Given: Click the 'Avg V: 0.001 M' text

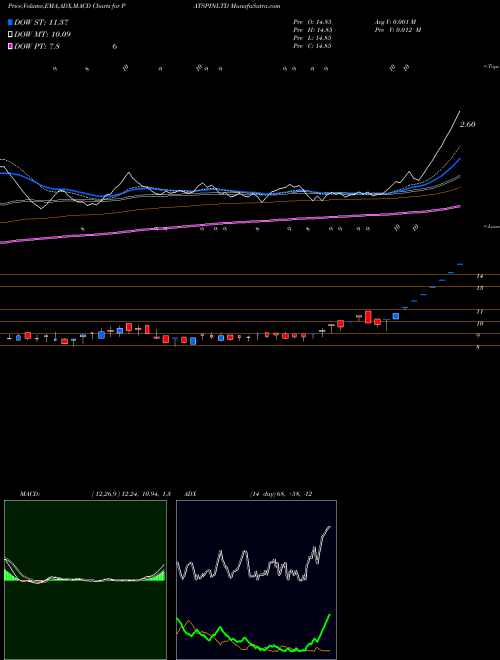Looking at the screenshot, I should [395, 22].
